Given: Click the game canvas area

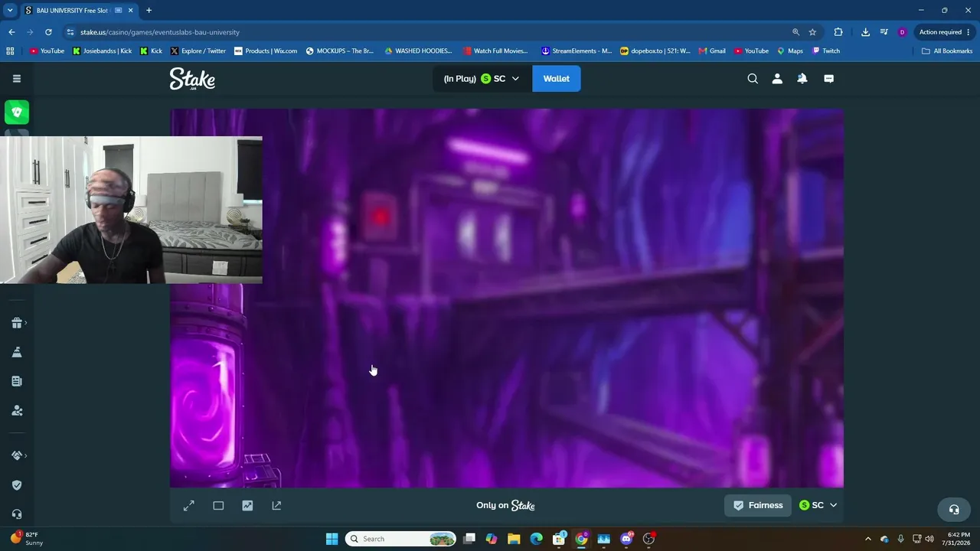Looking at the screenshot, I should coord(507,298).
